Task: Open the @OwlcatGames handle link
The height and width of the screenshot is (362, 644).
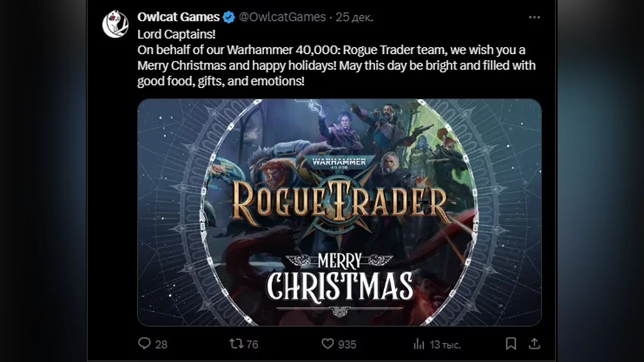Action: tap(282, 17)
